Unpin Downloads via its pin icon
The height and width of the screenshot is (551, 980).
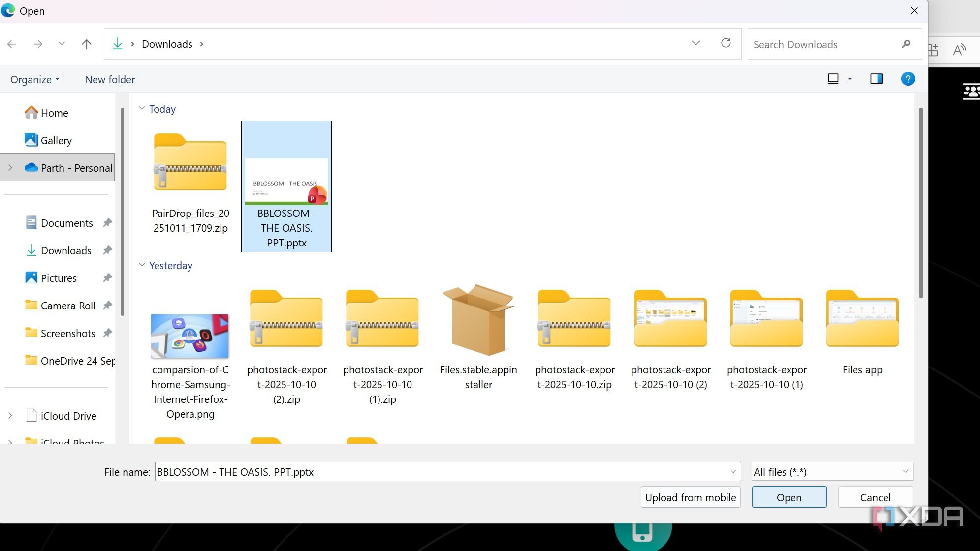pyautogui.click(x=107, y=250)
